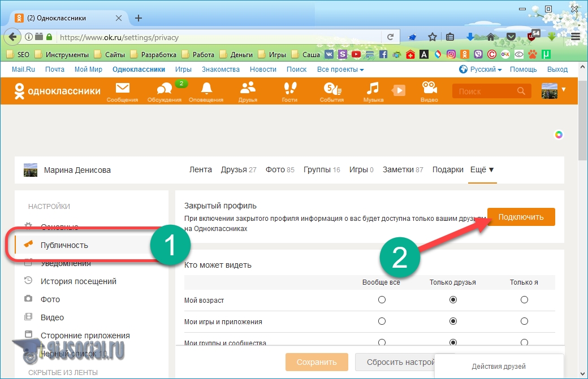Open the Инструменты bookmarks folder
The height and width of the screenshot is (379, 588).
62,54
